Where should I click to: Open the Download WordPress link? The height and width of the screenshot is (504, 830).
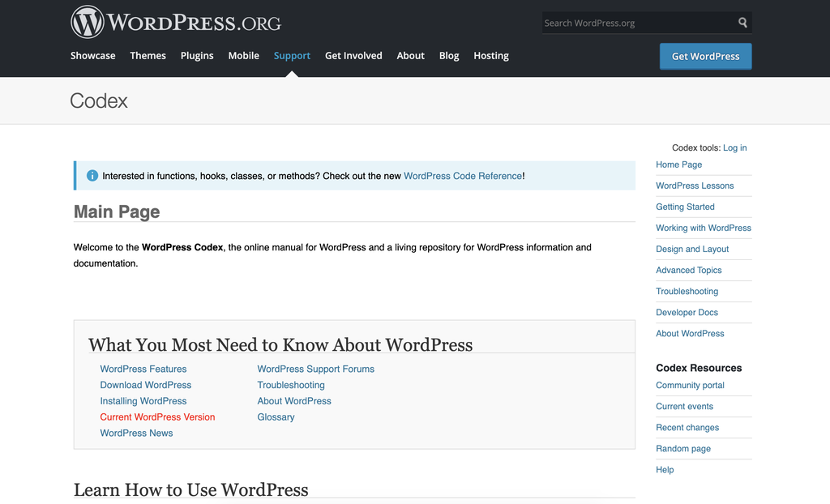click(x=146, y=385)
